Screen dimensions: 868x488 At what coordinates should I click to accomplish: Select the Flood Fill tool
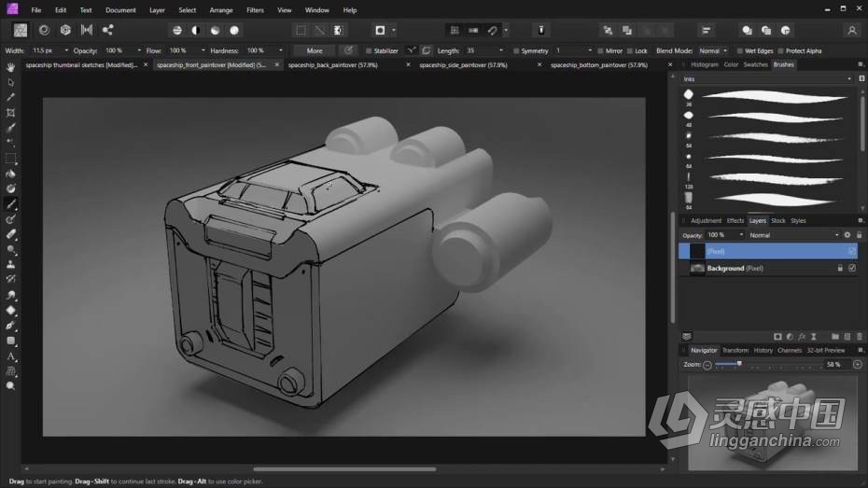pyautogui.click(x=10, y=174)
